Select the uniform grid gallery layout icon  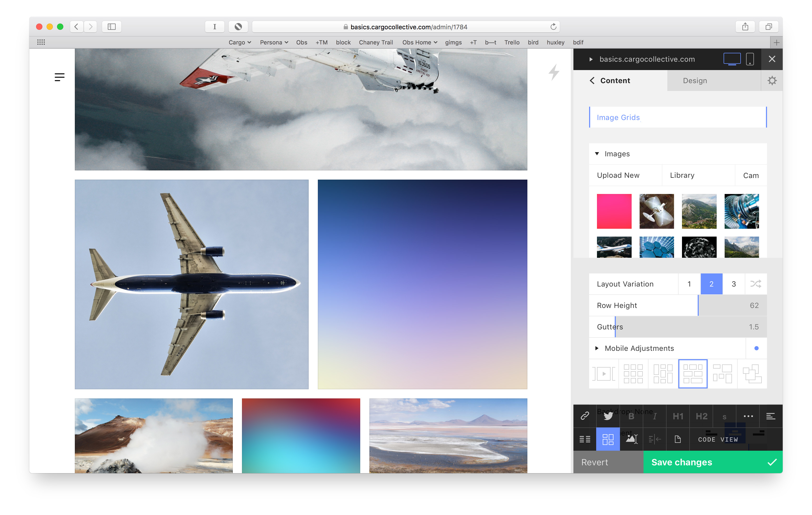click(633, 374)
